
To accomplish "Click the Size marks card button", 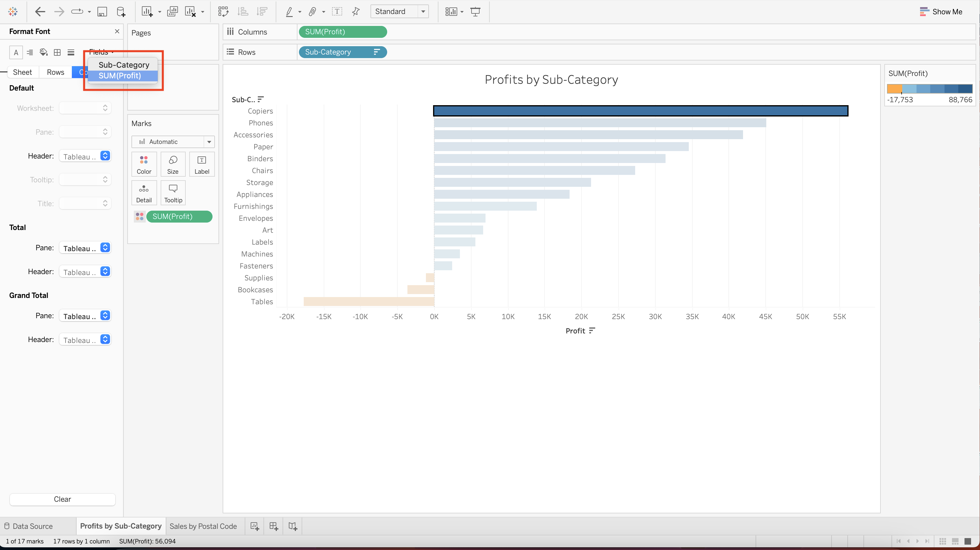I will [x=173, y=164].
